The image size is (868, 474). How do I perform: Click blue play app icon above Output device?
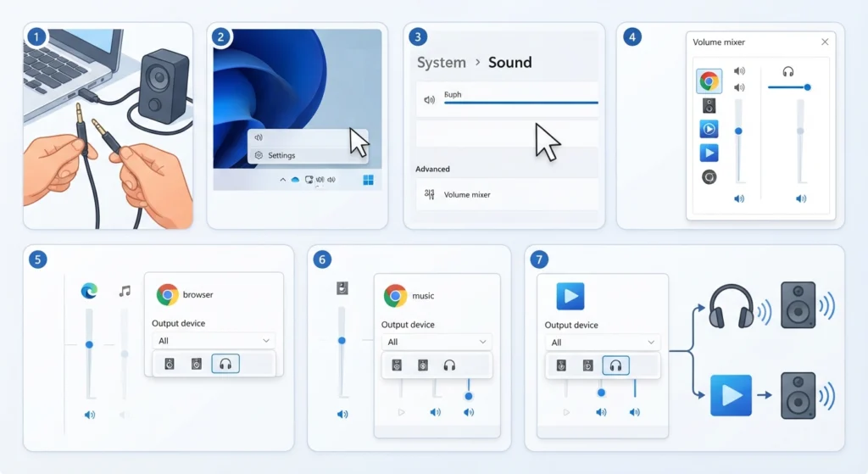coord(570,296)
